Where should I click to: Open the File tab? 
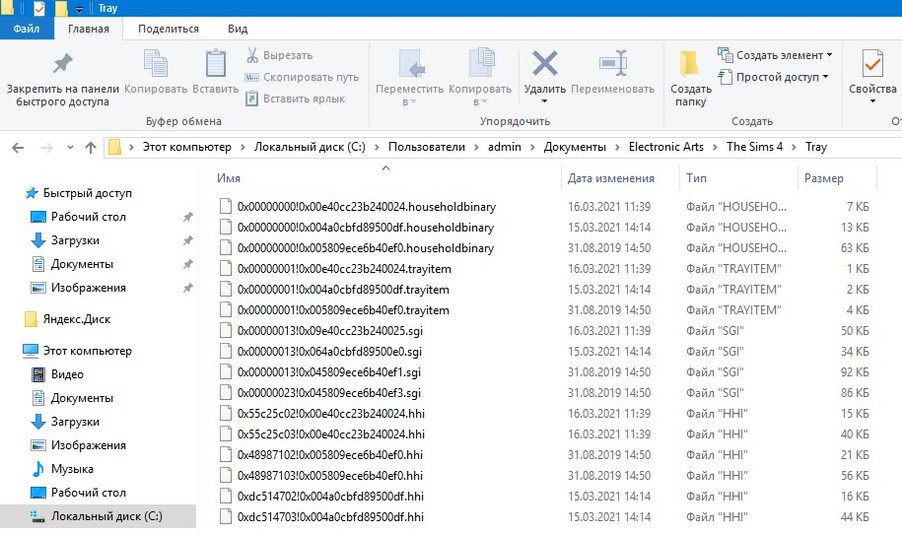pos(27,29)
